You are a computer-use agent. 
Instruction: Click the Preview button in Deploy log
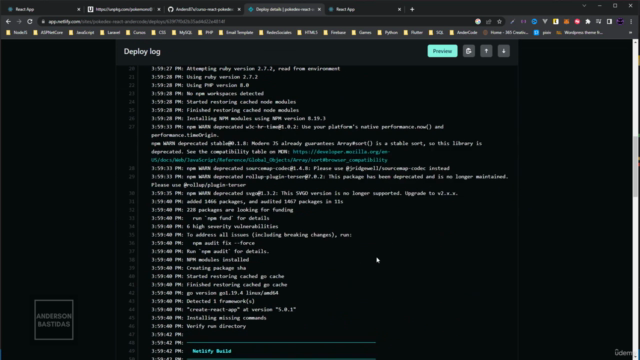click(442, 51)
